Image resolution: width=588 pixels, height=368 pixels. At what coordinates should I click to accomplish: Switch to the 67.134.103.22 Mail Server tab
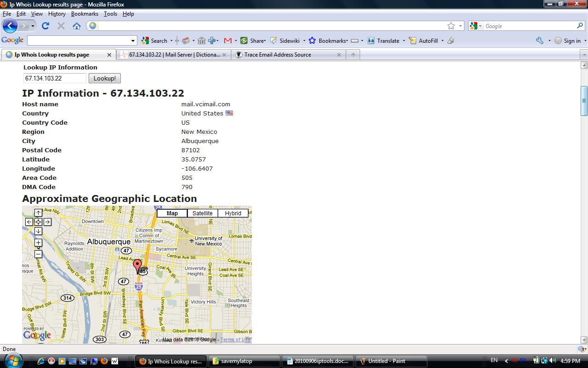click(x=174, y=54)
